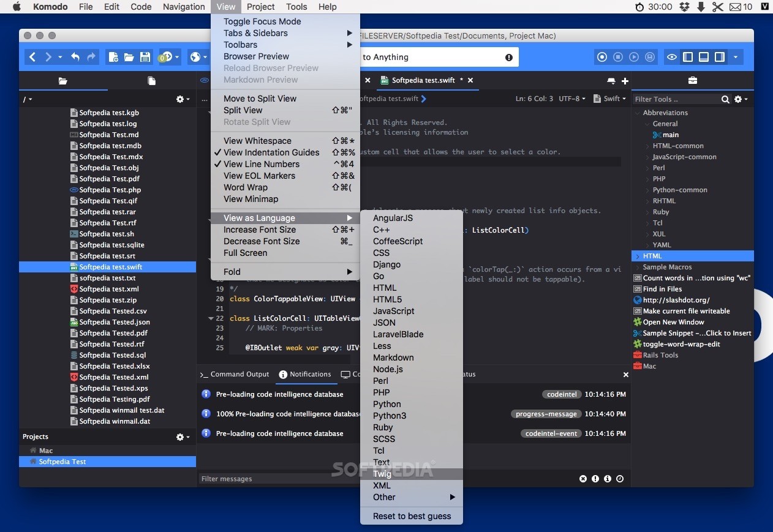The height and width of the screenshot is (532, 773).
Task: Toggle the bottom pane visibility button
Action: [704, 57]
